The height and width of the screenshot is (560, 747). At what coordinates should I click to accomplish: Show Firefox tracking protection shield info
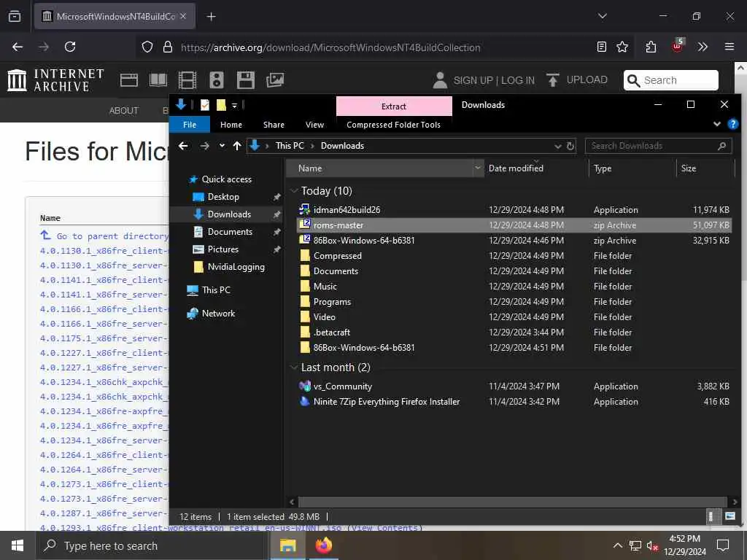coord(147,47)
